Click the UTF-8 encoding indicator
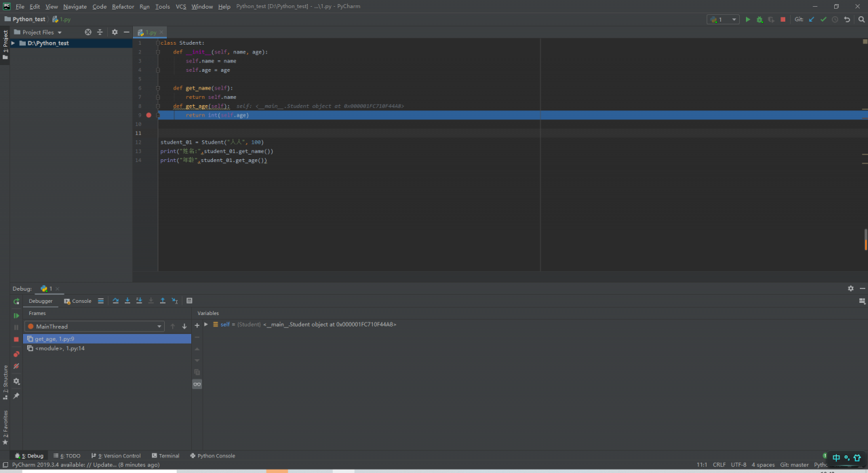868x473 pixels. click(738, 465)
